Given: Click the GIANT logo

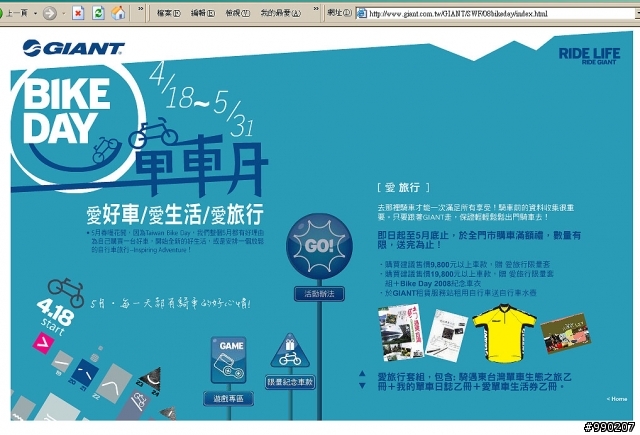Looking at the screenshot, I should point(73,48).
